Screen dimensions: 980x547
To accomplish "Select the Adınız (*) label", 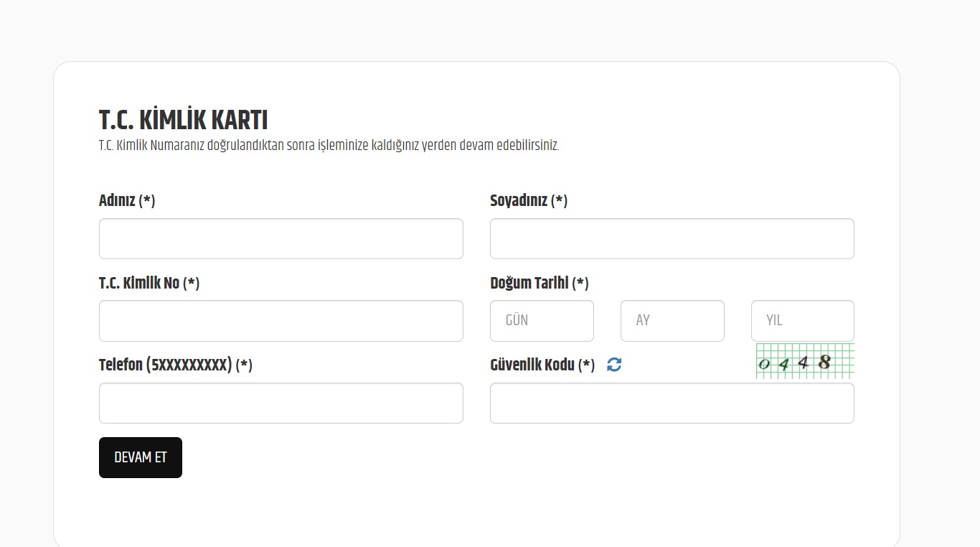I will (x=127, y=201).
